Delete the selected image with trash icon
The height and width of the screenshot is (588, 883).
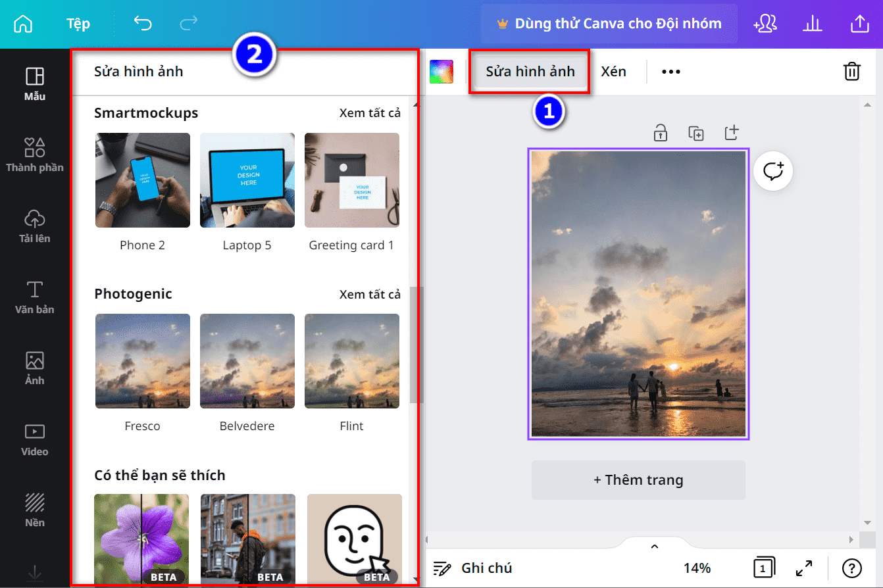pyautogui.click(x=851, y=71)
